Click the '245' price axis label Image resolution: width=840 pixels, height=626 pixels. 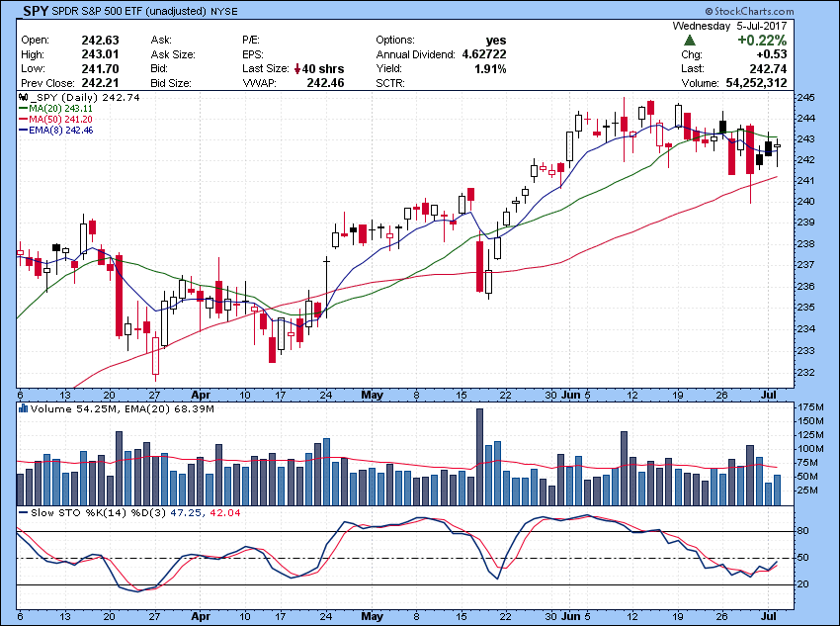[806, 98]
